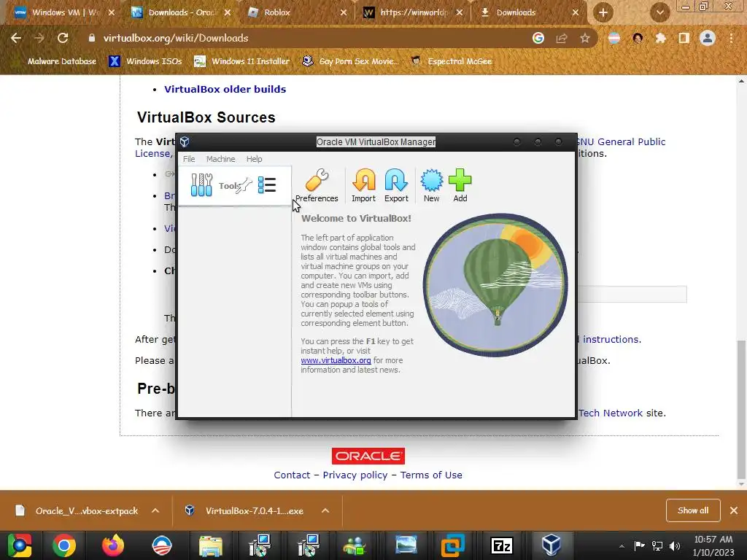Open the Terms of Use link

[x=431, y=475]
